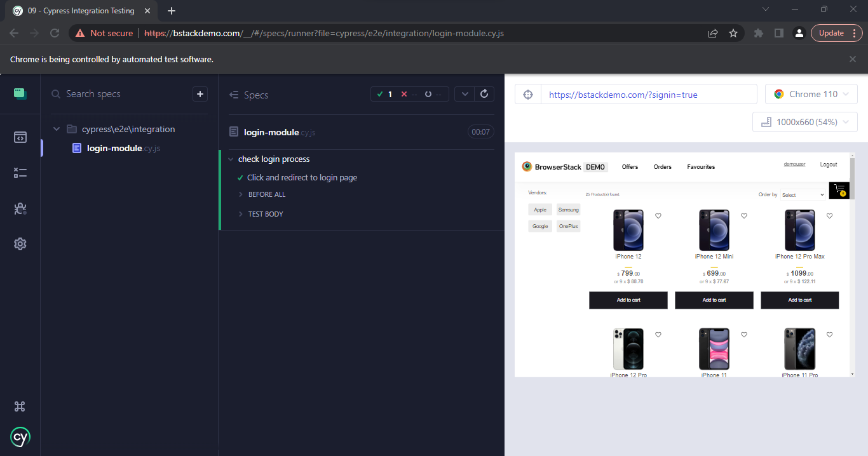The height and width of the screenshot is (456, 868).
Task: Favourite the iPhone 12 Pro heart icon
Action: 658,335
